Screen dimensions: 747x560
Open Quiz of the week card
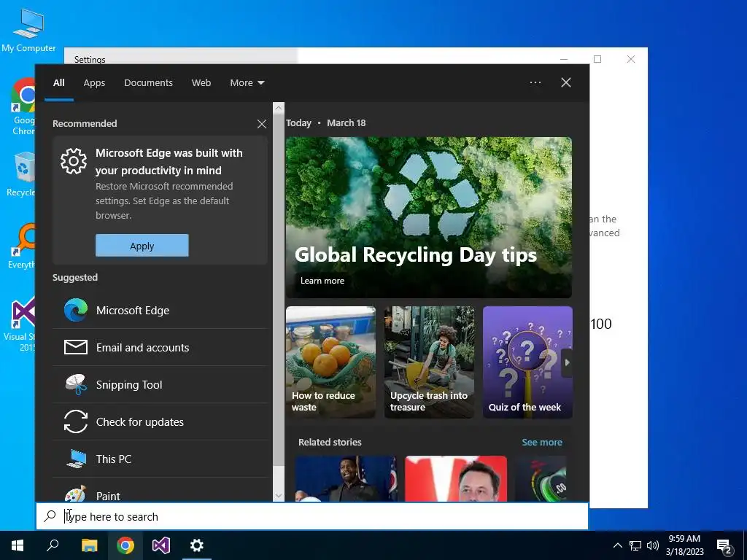527,362
